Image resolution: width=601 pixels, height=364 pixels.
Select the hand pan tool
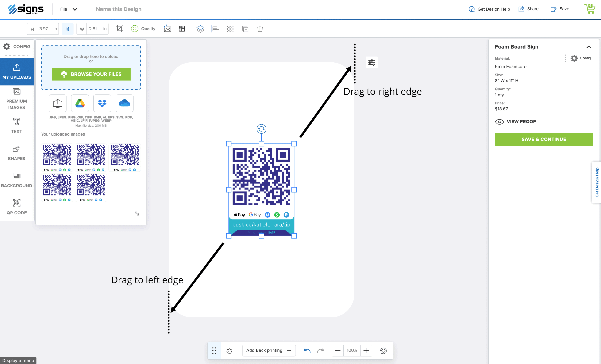[x=229, y=350]
